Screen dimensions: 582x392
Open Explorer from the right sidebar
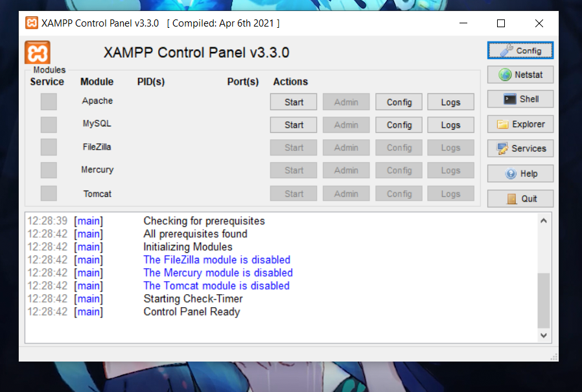pos(520,124)
